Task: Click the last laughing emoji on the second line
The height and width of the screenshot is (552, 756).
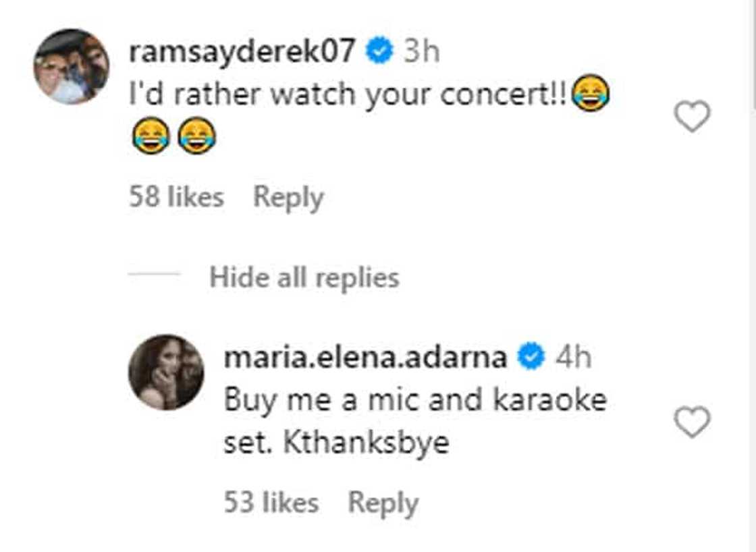Action: [x=196, y=136]
